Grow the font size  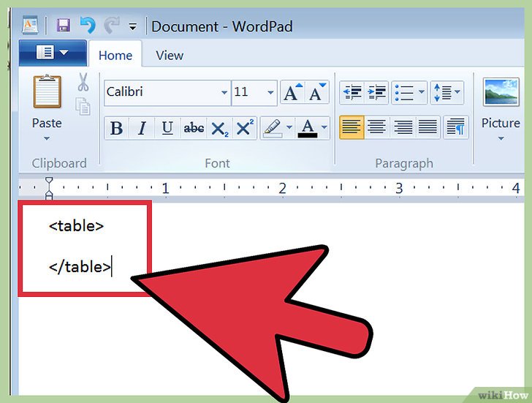click(x=292, y=92)
